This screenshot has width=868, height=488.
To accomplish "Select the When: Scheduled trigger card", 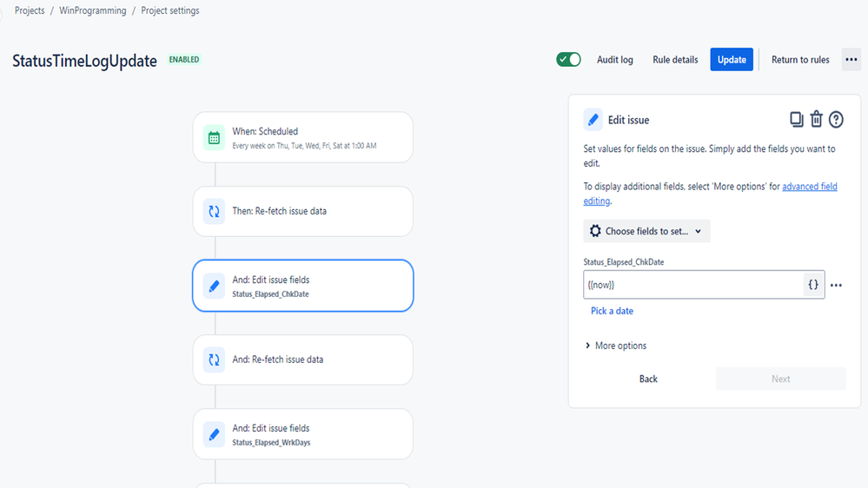I will tap(303, 137).
